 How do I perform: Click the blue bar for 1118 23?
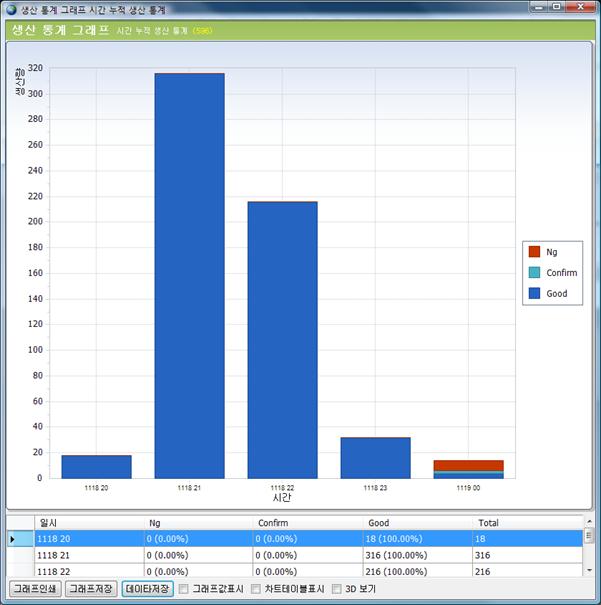(375, 458)
